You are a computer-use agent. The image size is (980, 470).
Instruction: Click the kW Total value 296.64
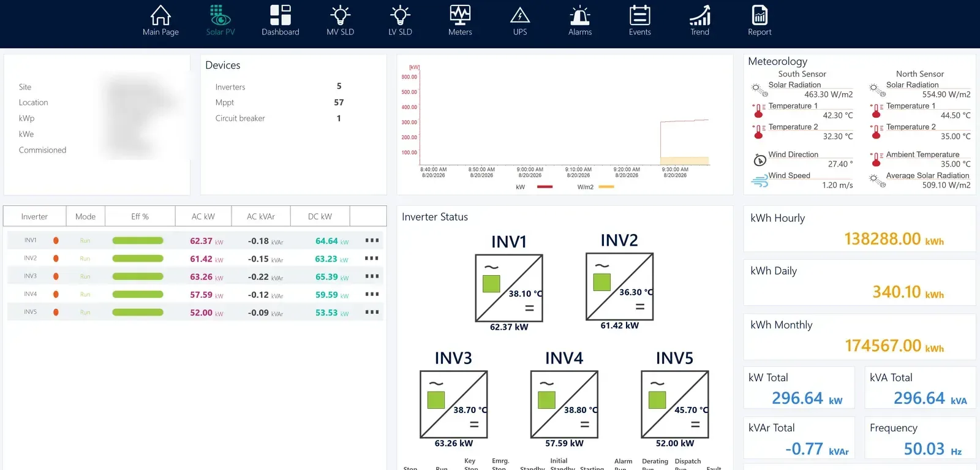(x=797, y=398)
